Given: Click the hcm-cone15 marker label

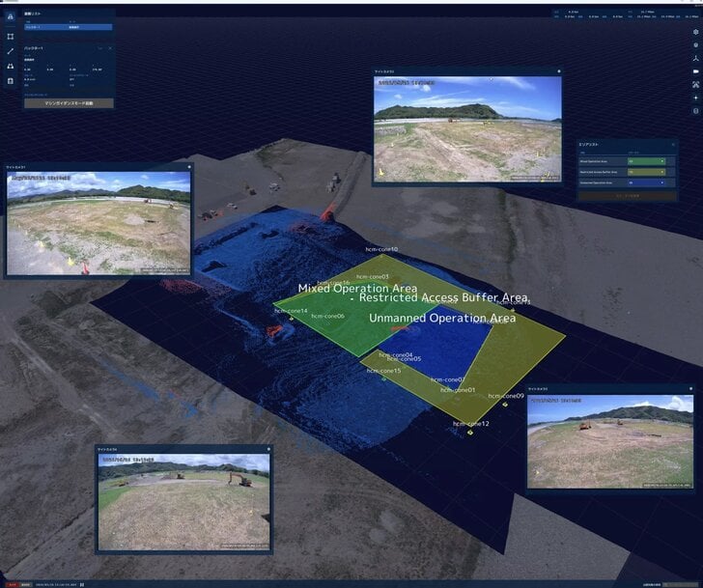Looking at the screenshot, I should [383, 371].
